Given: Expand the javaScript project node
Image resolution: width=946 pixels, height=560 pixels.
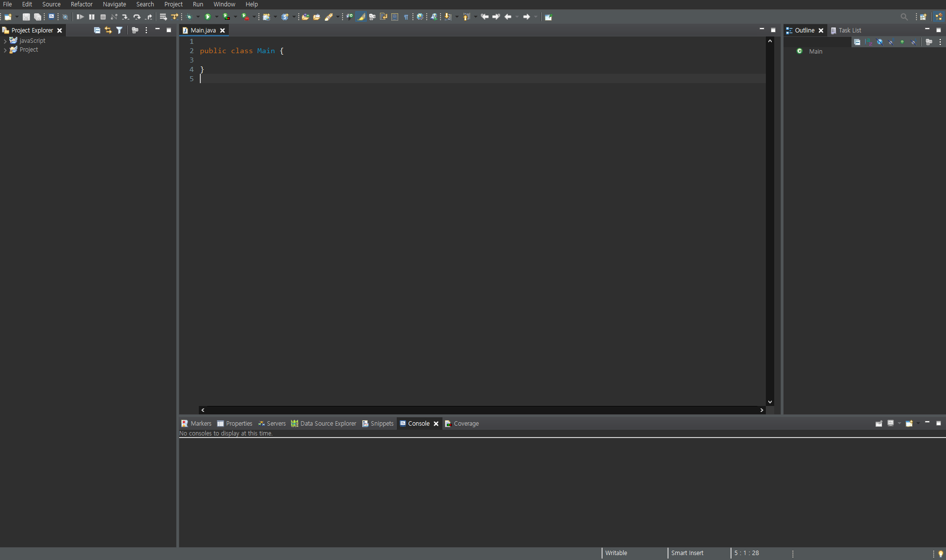Looking at the screenshot, I should coord(5,41).
